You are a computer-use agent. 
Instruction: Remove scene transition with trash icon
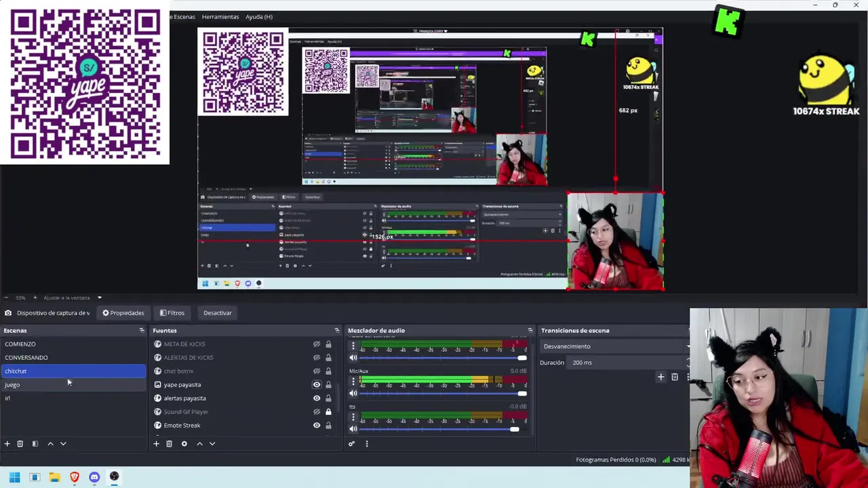click(675, 377)
